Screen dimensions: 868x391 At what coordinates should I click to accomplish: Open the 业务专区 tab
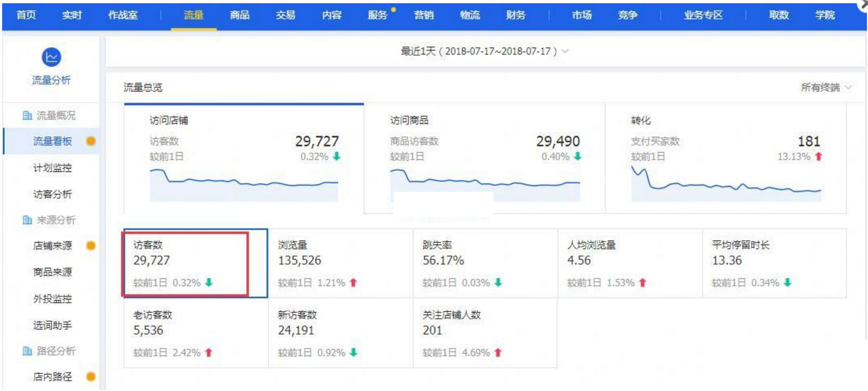point(703,15)
